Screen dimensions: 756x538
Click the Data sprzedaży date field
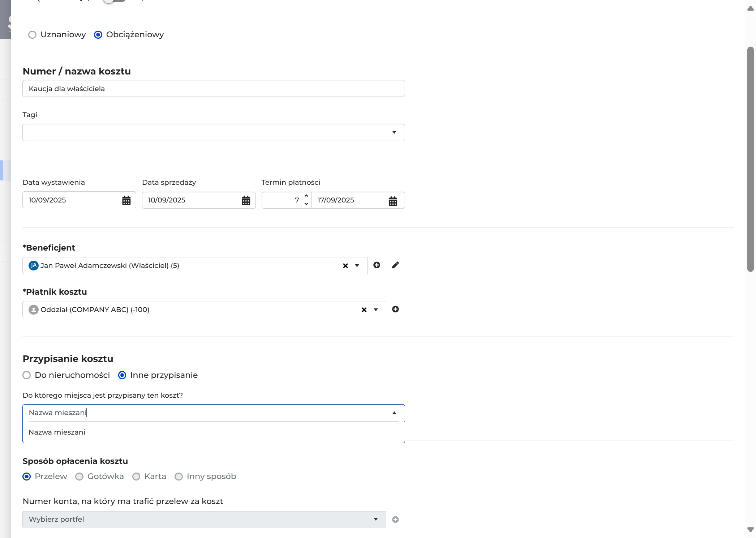(x=199, y=200)
